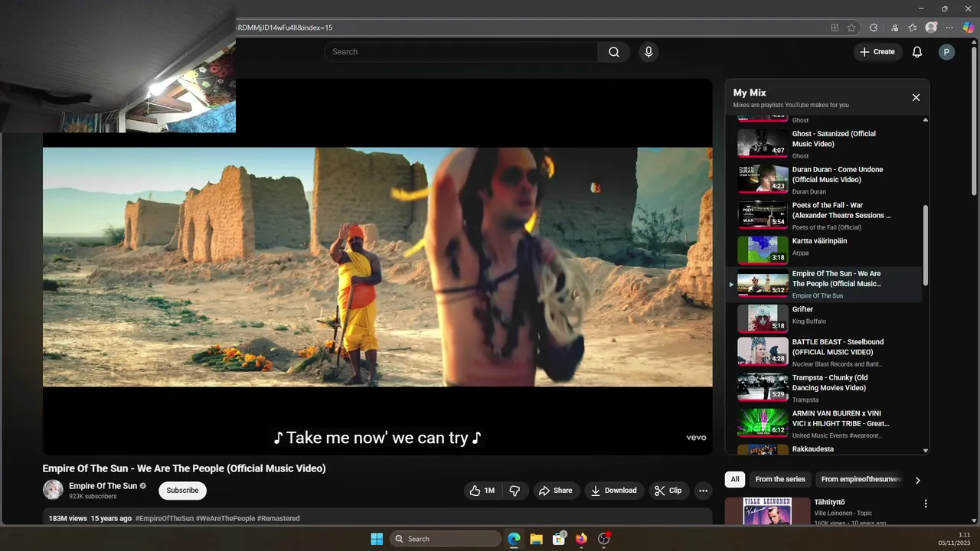Open Microsoft Edge from the taskbar
Image resolution: width=980 pixels, height=551 pixels.
tap(514, 539)
